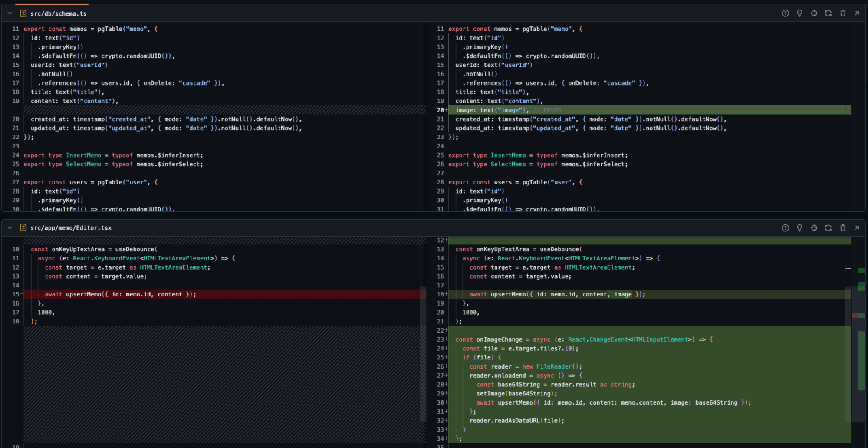Click the lightbulb icon for schema.ts

tap(799, 13)
